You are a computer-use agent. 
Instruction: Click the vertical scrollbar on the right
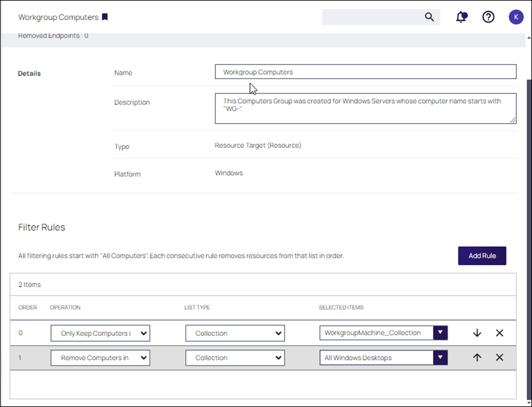[x=529, y=225]
